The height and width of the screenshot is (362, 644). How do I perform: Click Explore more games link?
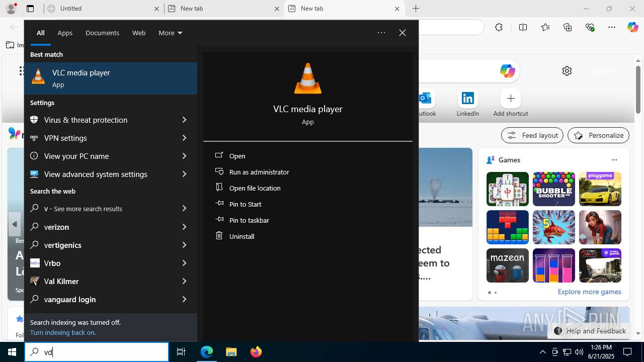pyautogui.click(x=589, y=292)
